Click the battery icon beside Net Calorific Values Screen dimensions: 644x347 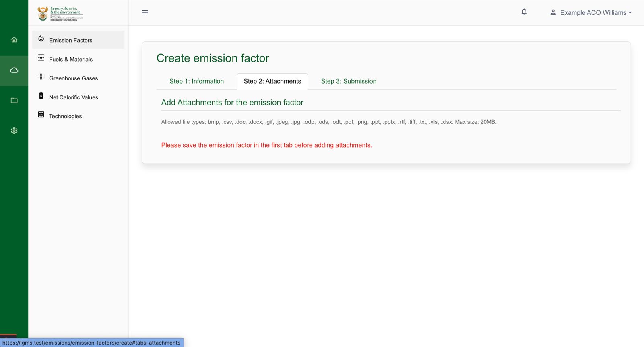click(x=41, y=96)
